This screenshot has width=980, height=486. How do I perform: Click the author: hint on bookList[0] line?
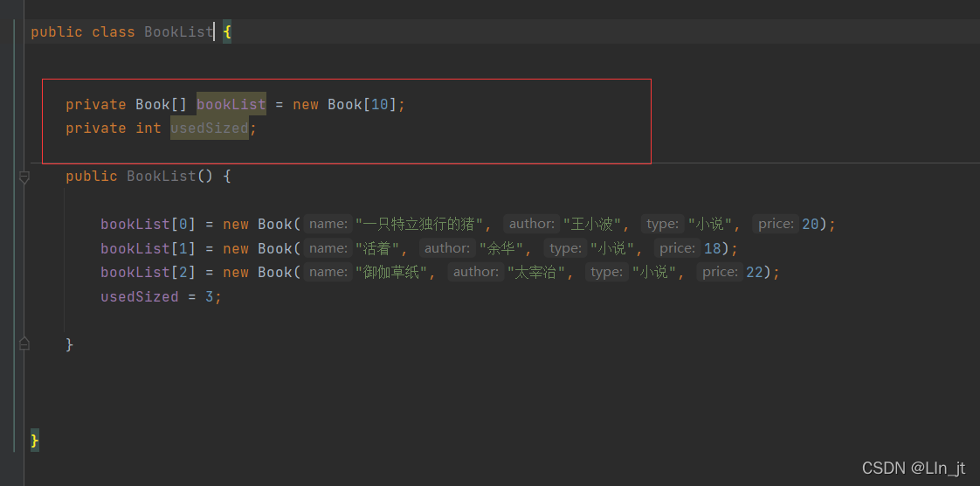tap(531, 224)
